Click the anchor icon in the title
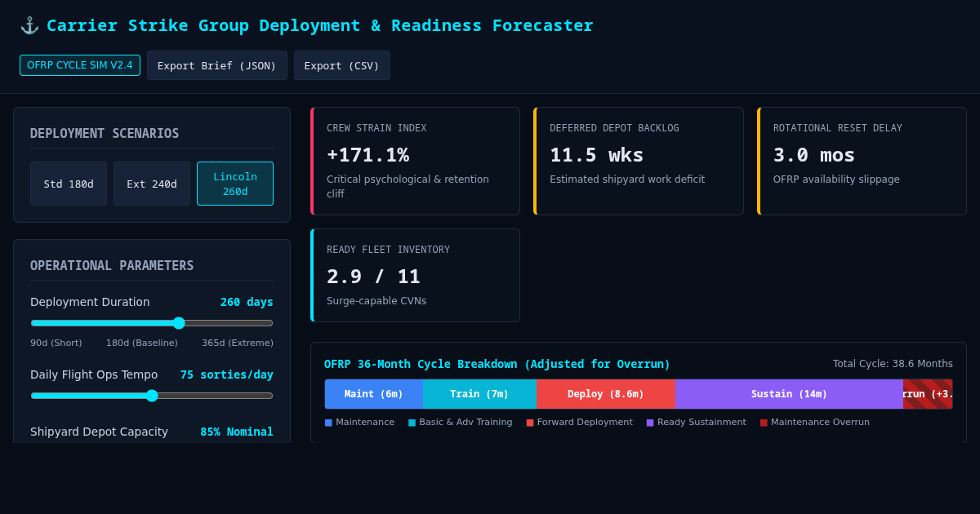980x514 pixels. click(29, 25)
